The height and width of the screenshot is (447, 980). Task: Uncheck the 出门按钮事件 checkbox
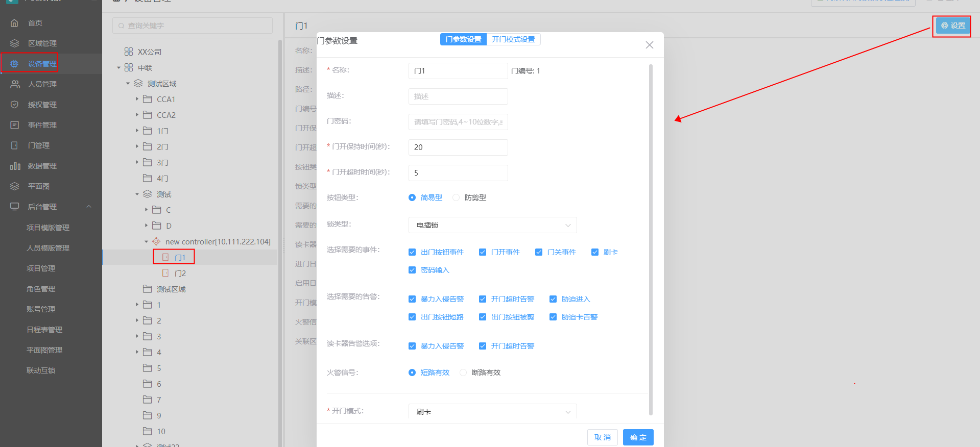[x=412, y=252]
